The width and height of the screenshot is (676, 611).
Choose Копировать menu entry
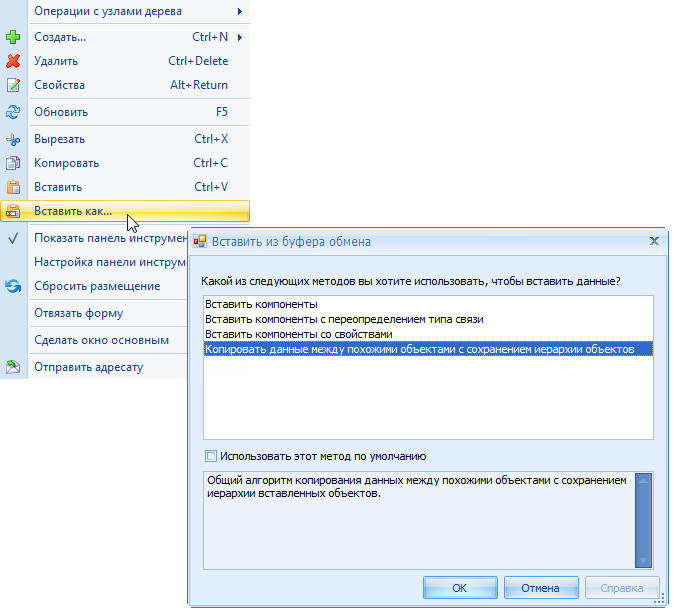click(125, 163)
